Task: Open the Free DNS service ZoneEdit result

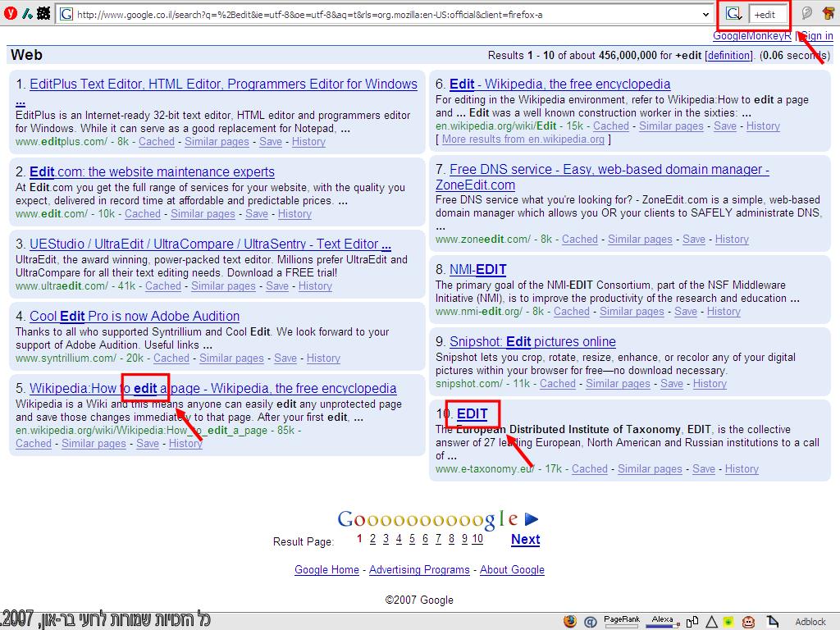Action: pyautogui.click(x=609, y=170)
